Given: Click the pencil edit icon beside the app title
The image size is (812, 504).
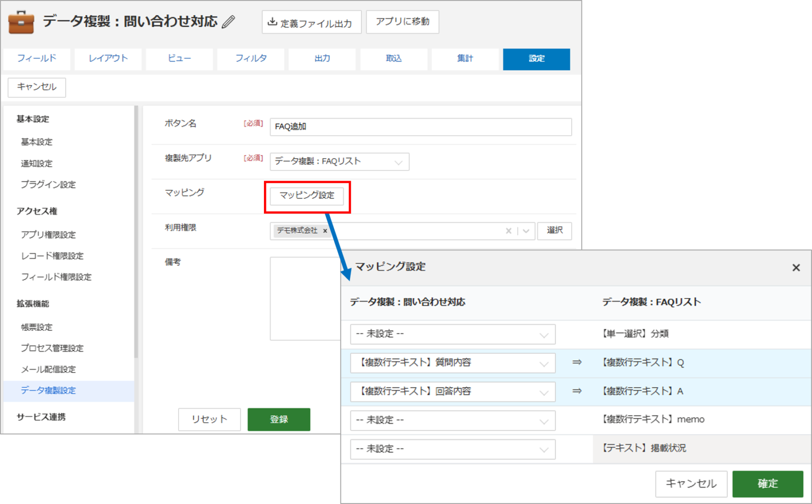Looking at the screenshot, I should pyautogui.click(x=228, y=22).
